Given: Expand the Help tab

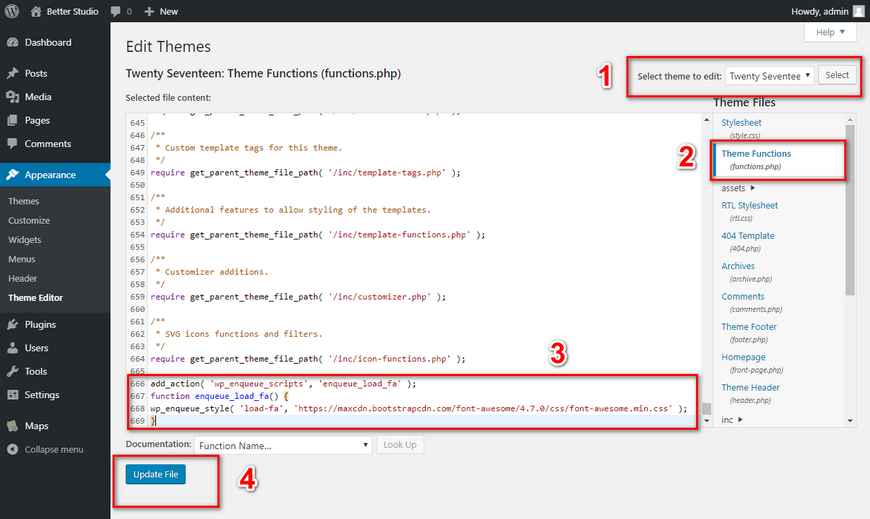Looking at the screenshot, I should (x=830, y=32).
